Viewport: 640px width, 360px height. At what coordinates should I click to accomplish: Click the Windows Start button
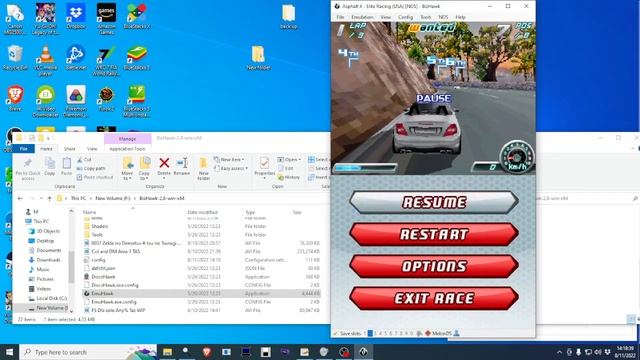pyautogui.click(x=9, y=352)
